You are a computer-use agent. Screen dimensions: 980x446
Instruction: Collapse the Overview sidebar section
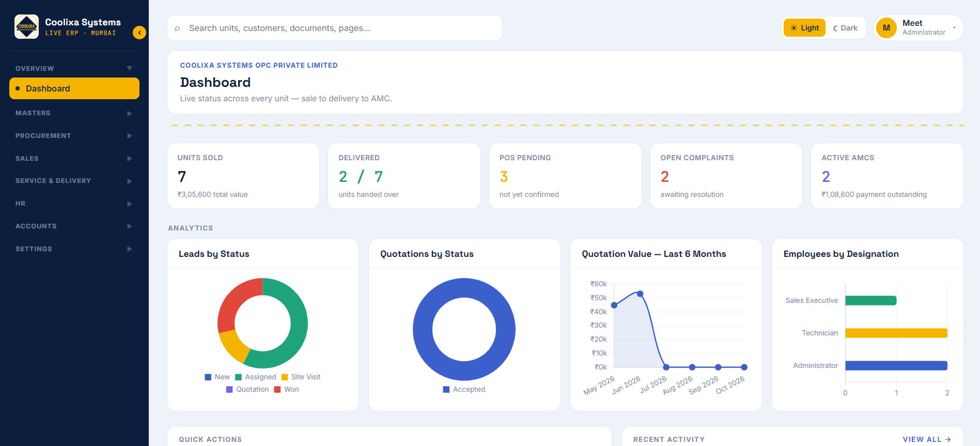(74, 68)
